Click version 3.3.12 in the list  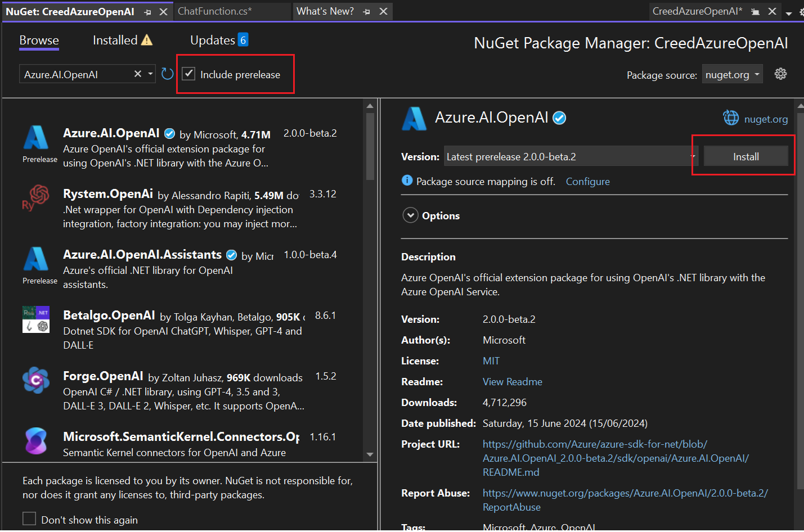[x=323, y=194]
